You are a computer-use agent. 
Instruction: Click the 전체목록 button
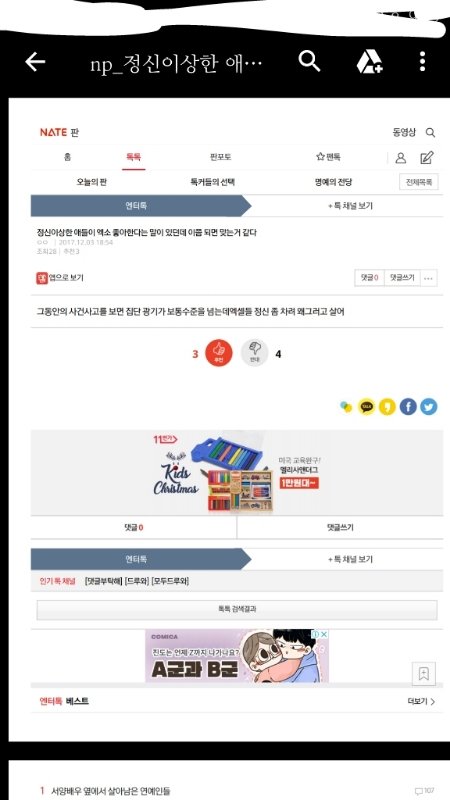click(x=418, y=182)
